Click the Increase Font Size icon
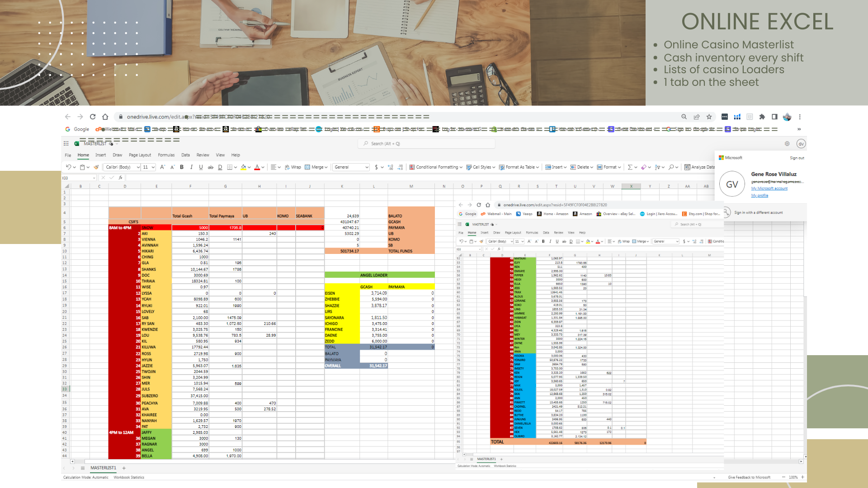Viewport: 868px width, 488px height. 162,167
